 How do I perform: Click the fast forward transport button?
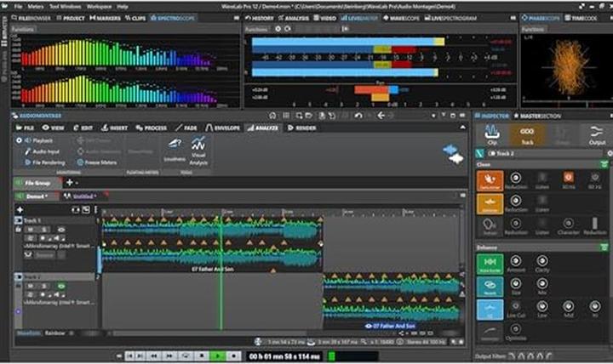point(169,355)
